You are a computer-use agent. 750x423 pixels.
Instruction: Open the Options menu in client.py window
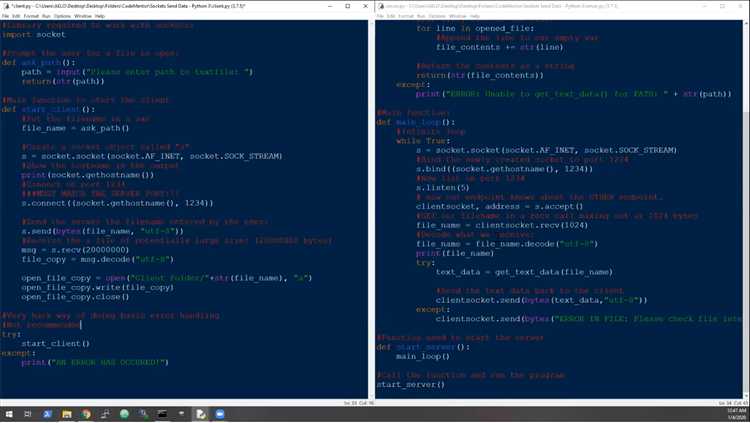[62, 16]
